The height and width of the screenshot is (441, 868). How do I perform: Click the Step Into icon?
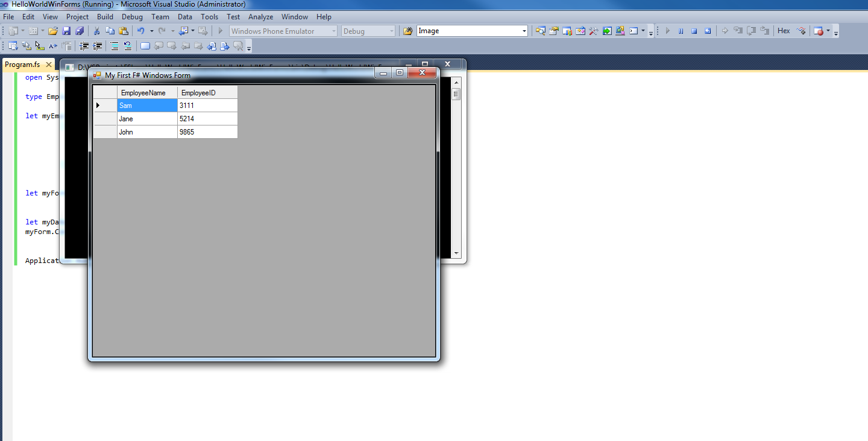coord(739,30)
